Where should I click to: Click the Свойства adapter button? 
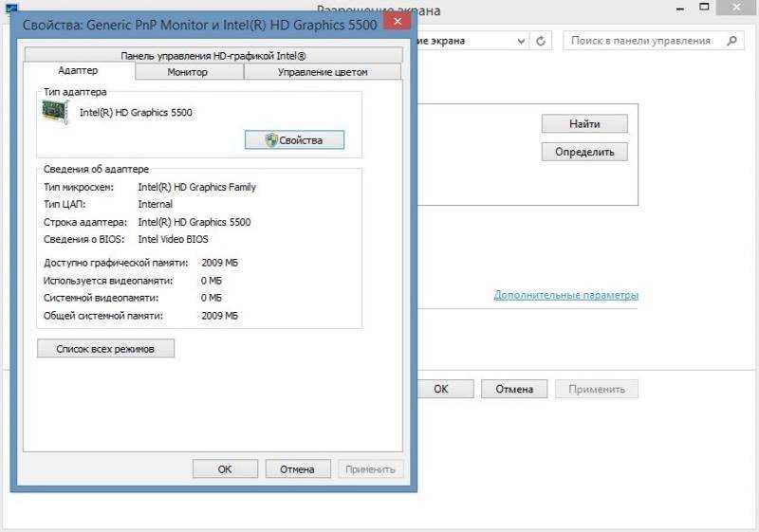[x=294, y=140]
